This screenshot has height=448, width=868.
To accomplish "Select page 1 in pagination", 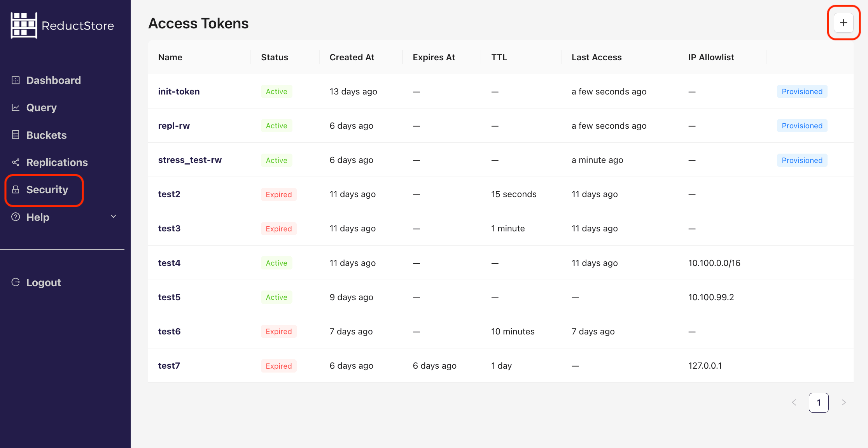I will (819, 402).
